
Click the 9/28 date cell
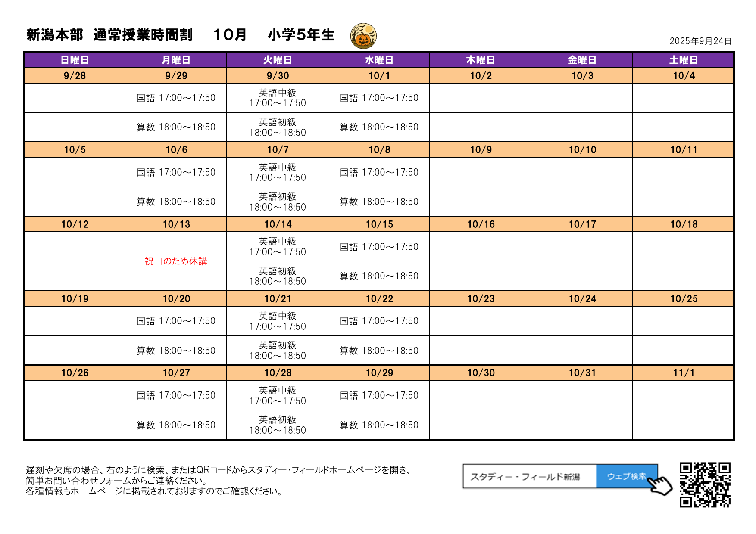point(75,76)
